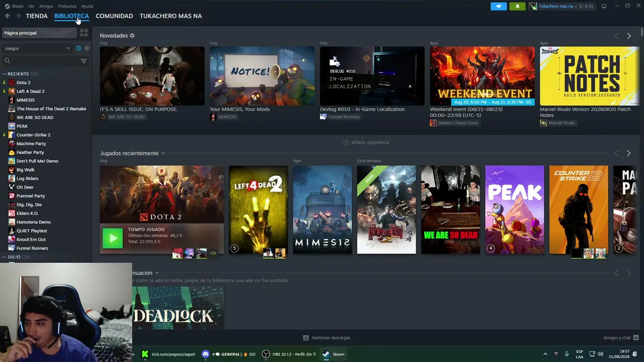
Task: Open the green notifications bell
Action: (x=517, y=6)
